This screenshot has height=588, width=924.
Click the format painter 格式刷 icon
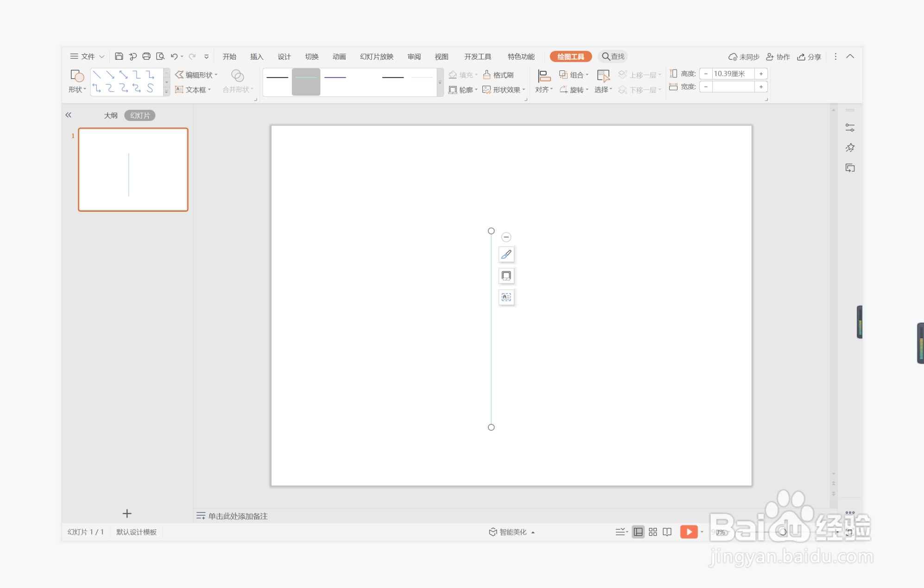tap(498, 75)
